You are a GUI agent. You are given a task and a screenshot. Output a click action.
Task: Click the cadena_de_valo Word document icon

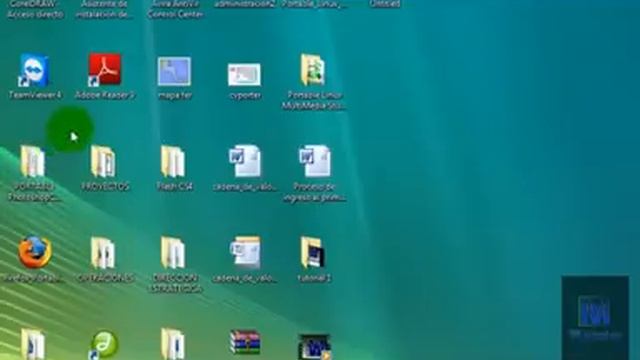coord(244,161)
